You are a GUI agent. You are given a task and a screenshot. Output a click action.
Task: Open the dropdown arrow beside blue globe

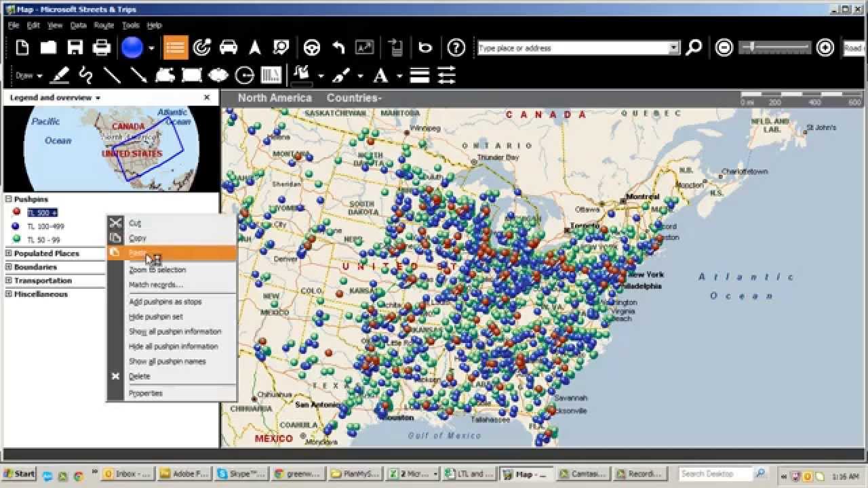151,48
